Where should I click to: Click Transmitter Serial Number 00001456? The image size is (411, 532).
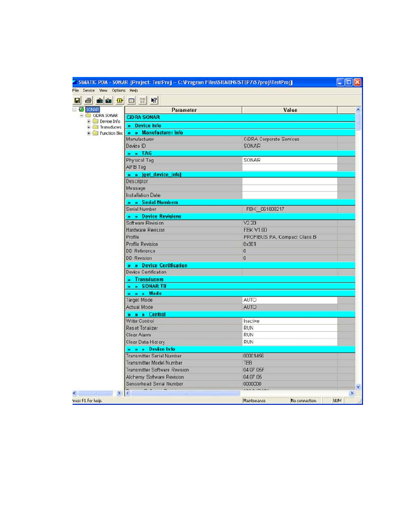pos(254,356)
